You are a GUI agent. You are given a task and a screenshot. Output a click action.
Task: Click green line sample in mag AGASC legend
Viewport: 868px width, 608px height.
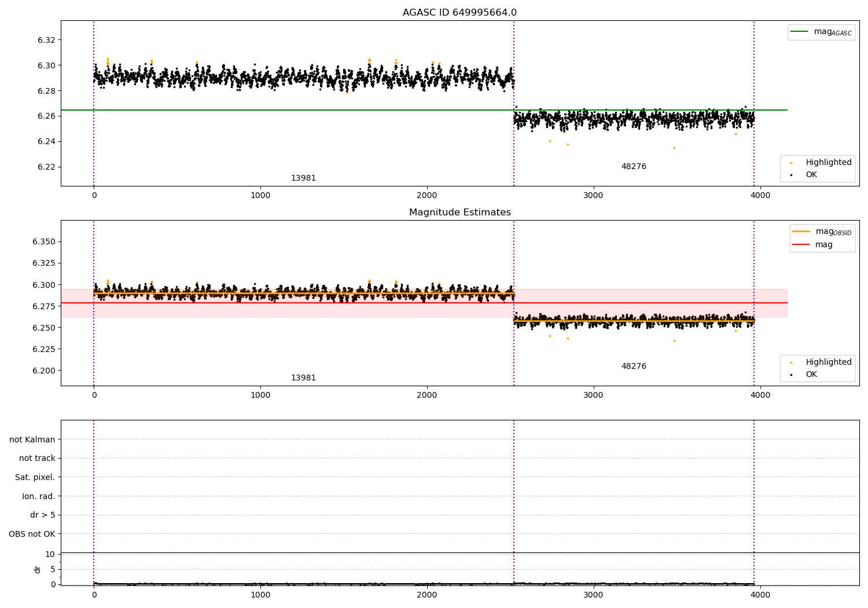click(x=799, y=32)
